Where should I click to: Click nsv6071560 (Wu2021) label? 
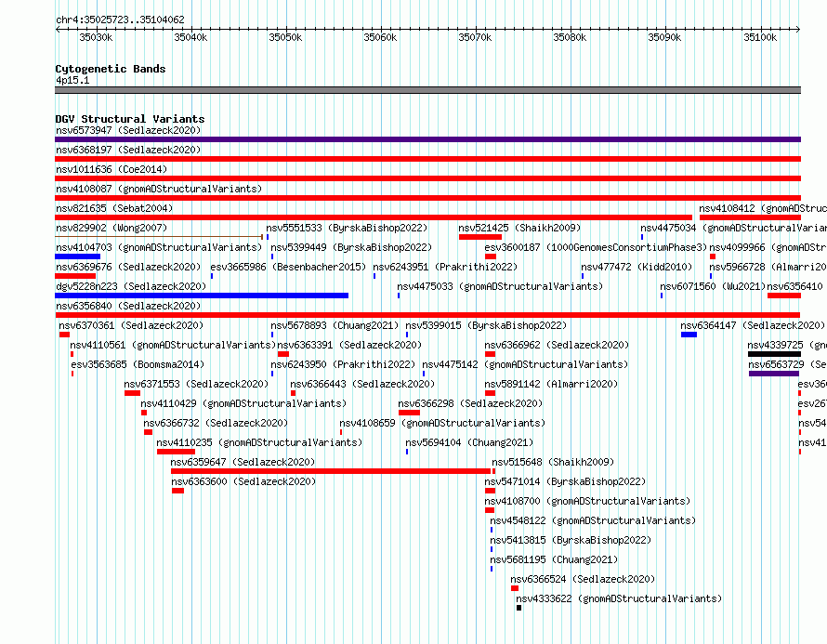click(713, 286)
